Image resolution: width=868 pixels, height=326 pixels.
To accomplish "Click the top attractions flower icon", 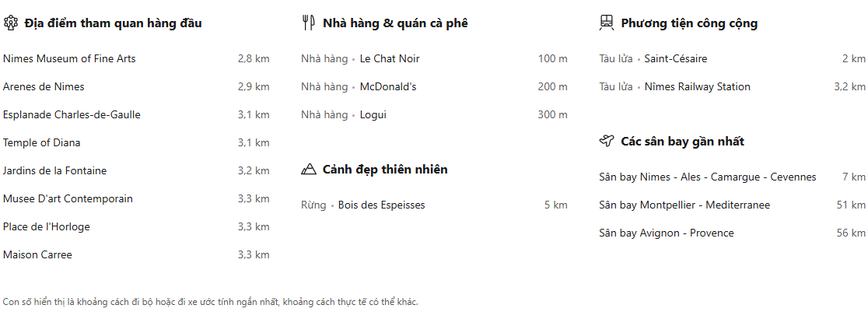I will (x=10, y=23).
